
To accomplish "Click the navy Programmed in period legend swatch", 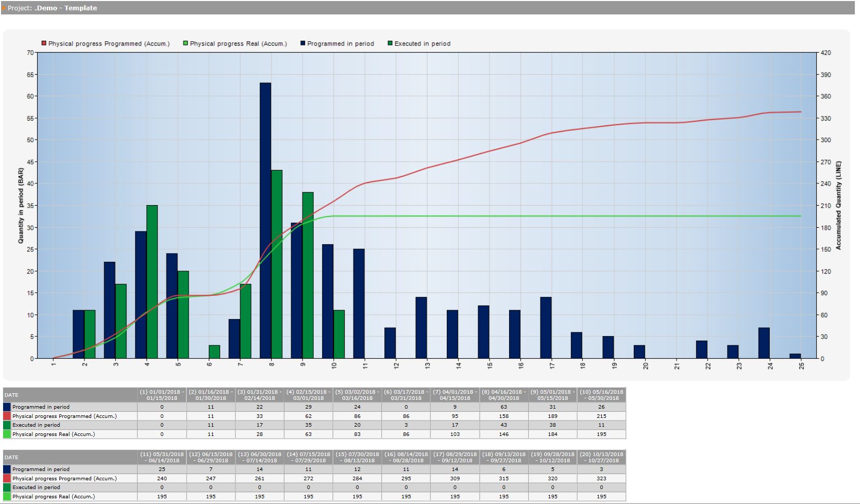I will [x=303, y=44].
